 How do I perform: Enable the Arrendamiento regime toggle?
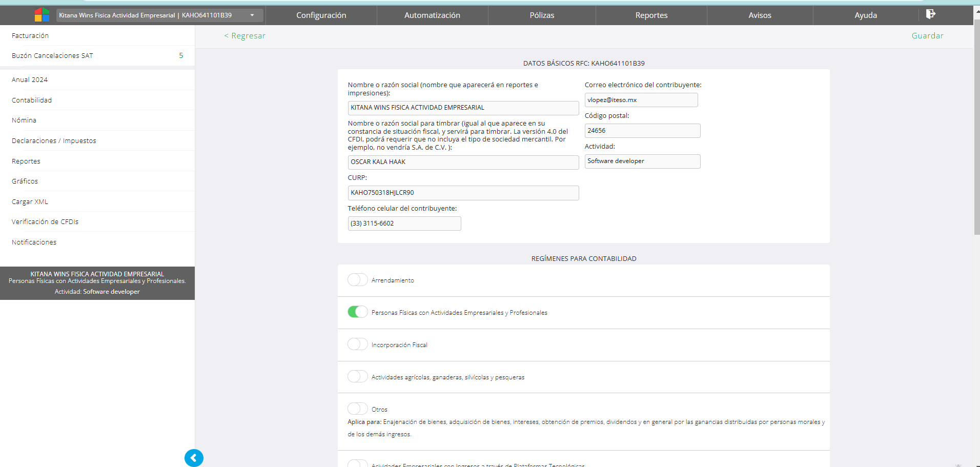[x=357, y=280]
